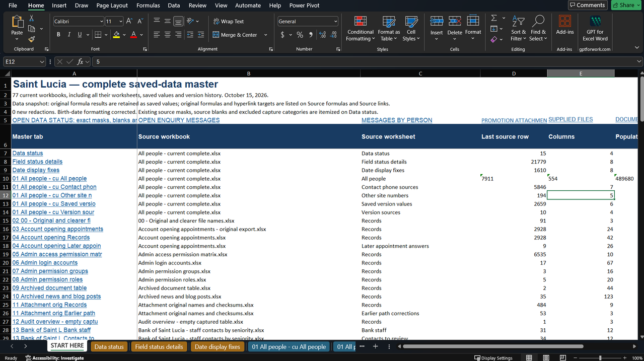Apply the red font color swatch

click(133, 35)
